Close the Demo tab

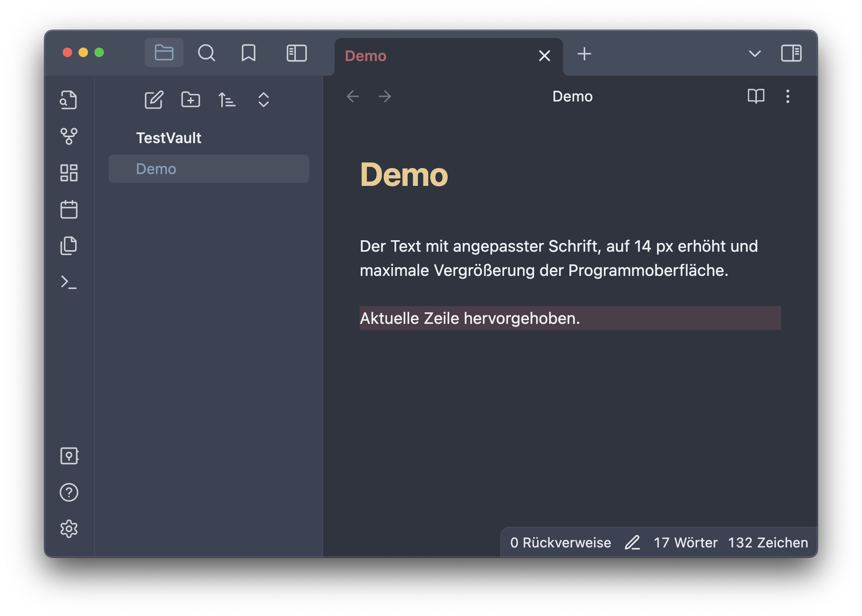coord(544,55)
